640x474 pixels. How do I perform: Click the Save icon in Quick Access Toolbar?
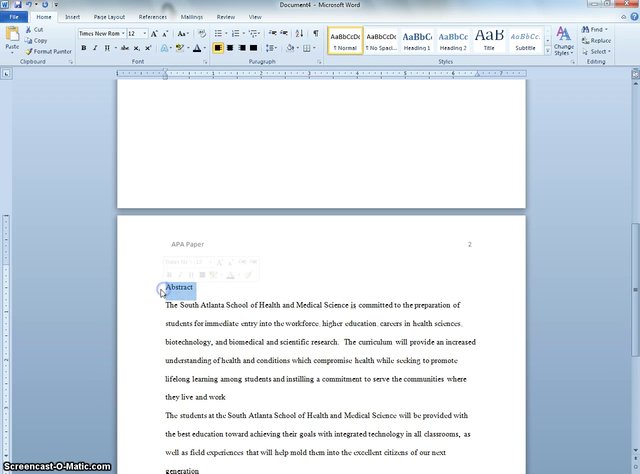coord(18,5)
